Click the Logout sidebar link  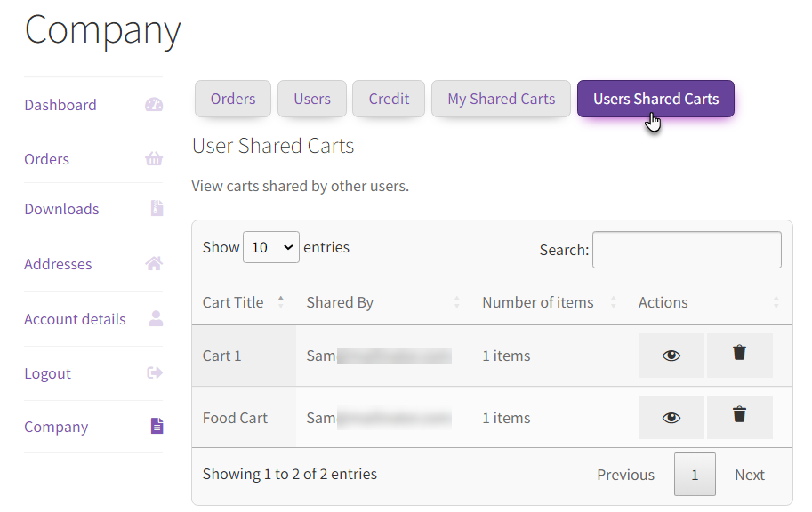pyautogui.click(x=48, y=373)
